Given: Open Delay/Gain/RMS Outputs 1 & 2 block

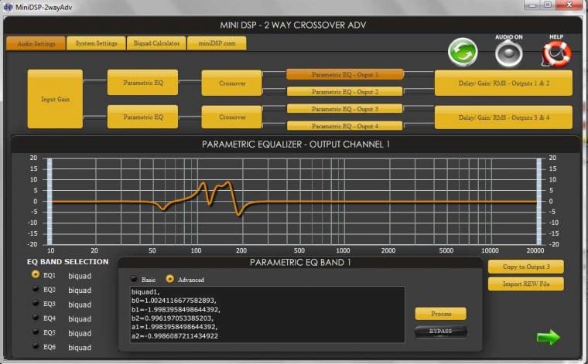Looking at the screenshot, I should tap(503, 83).
